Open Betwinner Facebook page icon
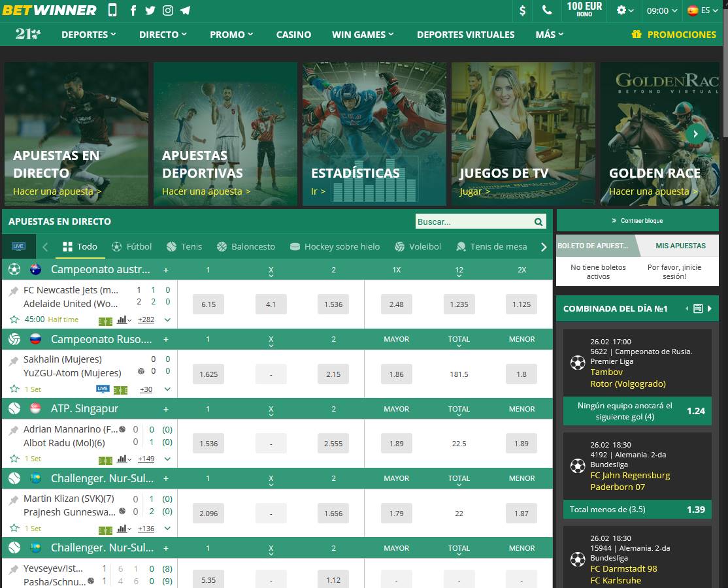This screenshot has width=728, height=588. pyautogui.click(x=133, y=10)
